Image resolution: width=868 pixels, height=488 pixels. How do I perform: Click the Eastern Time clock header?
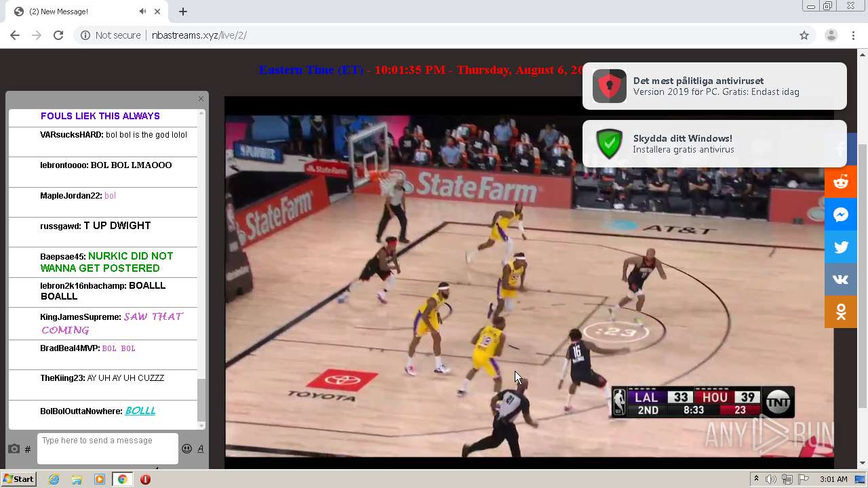pos(420,70)
